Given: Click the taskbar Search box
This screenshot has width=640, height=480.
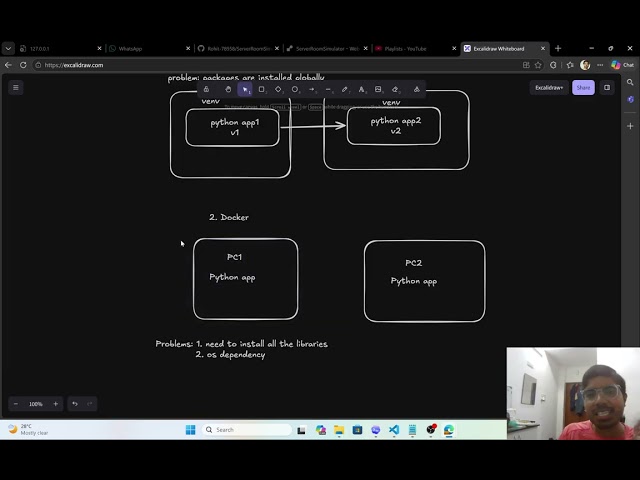Looking at the screenshot, I should tap(247, 430).
